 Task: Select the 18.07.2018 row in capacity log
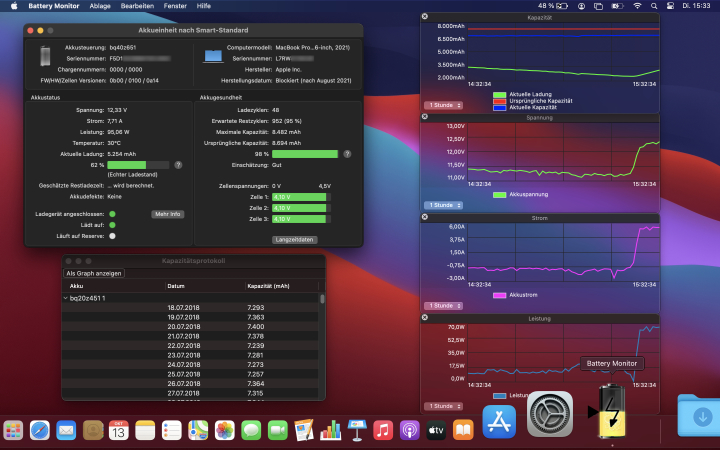pos(190,308)
